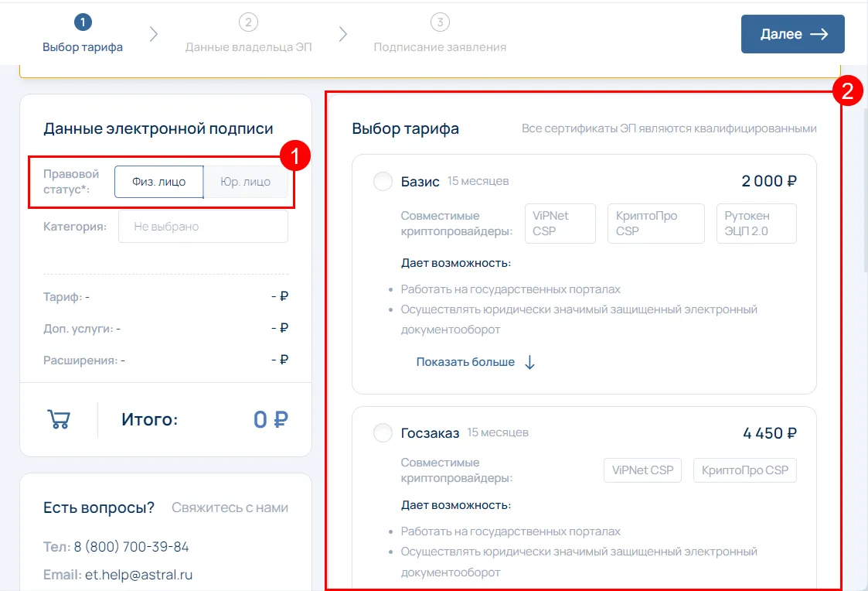Select the 'Госзаказ' tariff radio button
Image resolution: width=868 pixels, height=591 pixels.
click(x=383, y=433)
